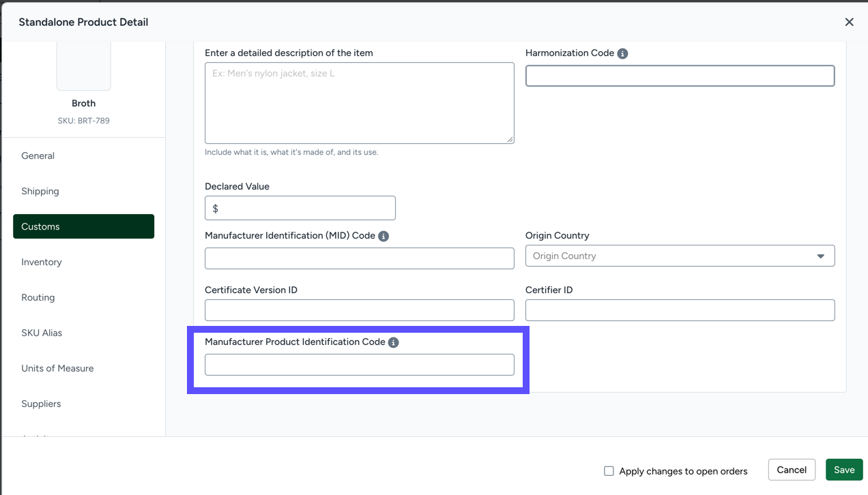The height and width of the screenshot is (495, 868).
Task: Toggle Apply changes to open orders checkbox
Action: click(x=609, y=471)
